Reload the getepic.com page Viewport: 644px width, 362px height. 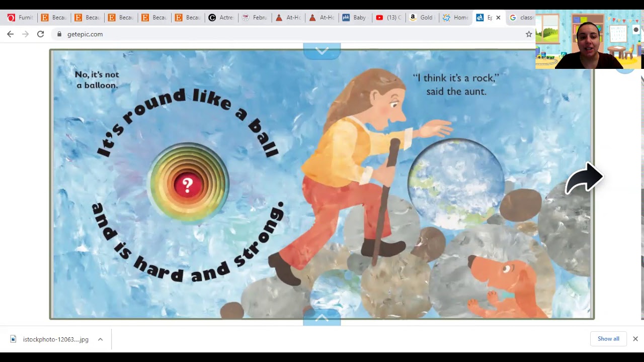pyautogui.click(x=41, y=34)
